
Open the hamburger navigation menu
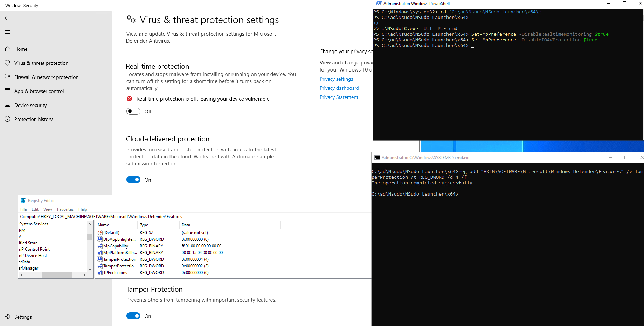click(x=7, y=32)
